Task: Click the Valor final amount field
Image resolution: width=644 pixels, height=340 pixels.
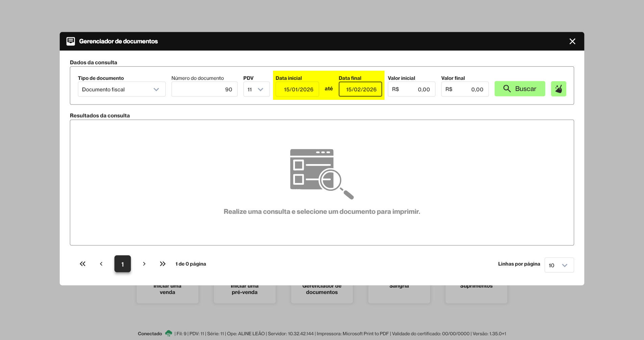Action: [465, 89]
